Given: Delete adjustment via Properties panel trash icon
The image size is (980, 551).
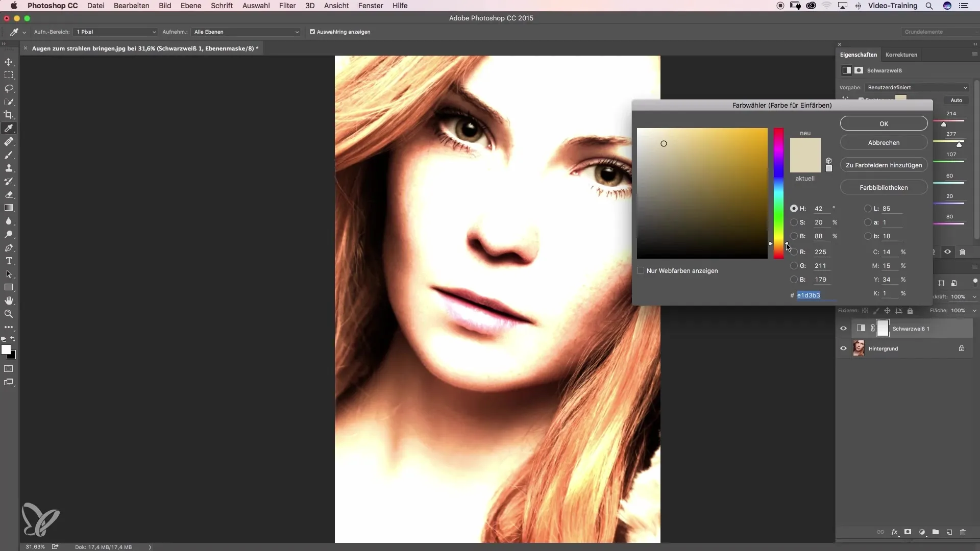Looking at the screenshot, I should point(962,252).
